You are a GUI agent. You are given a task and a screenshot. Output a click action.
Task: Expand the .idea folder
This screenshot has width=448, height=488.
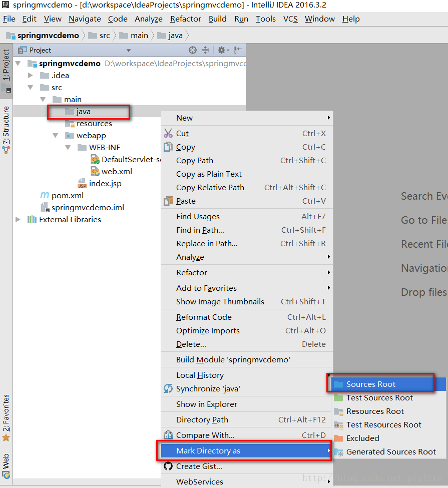[x=31, y=75]
